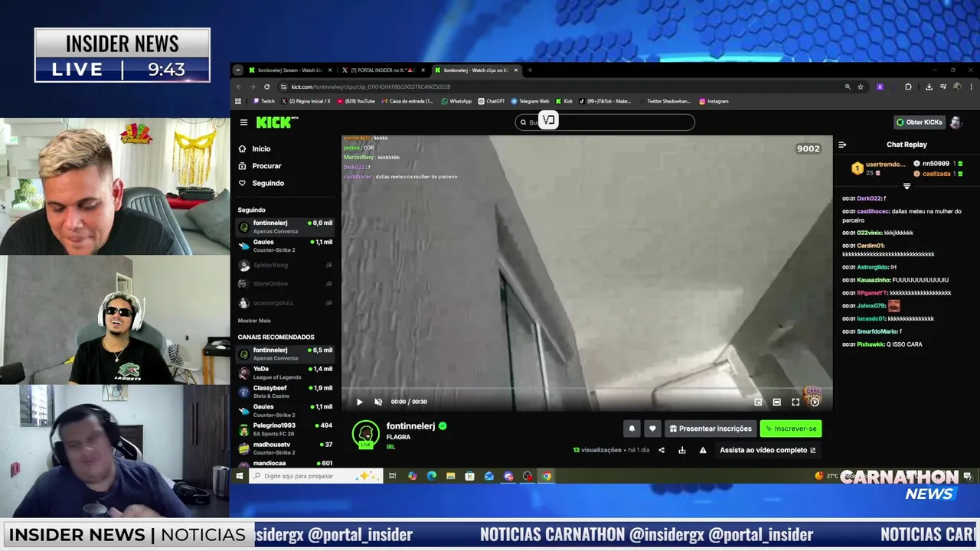Image resolution: width=980 pixels, height=551 pixels.
Task: Open YoDa recommended channel
Action: point(285,373)
